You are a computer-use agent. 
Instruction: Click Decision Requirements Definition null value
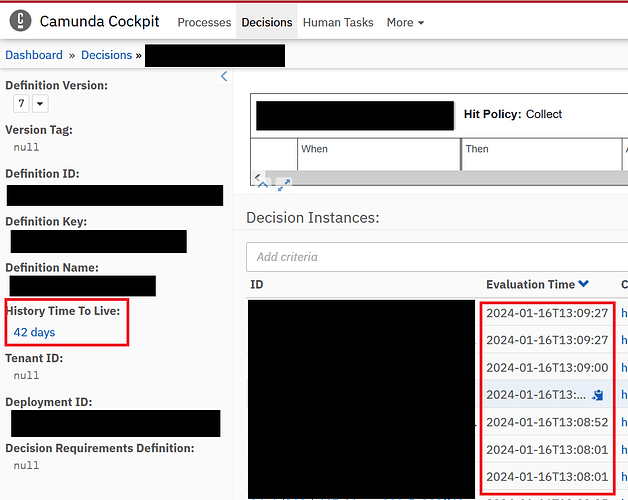(x=26, y=465)
